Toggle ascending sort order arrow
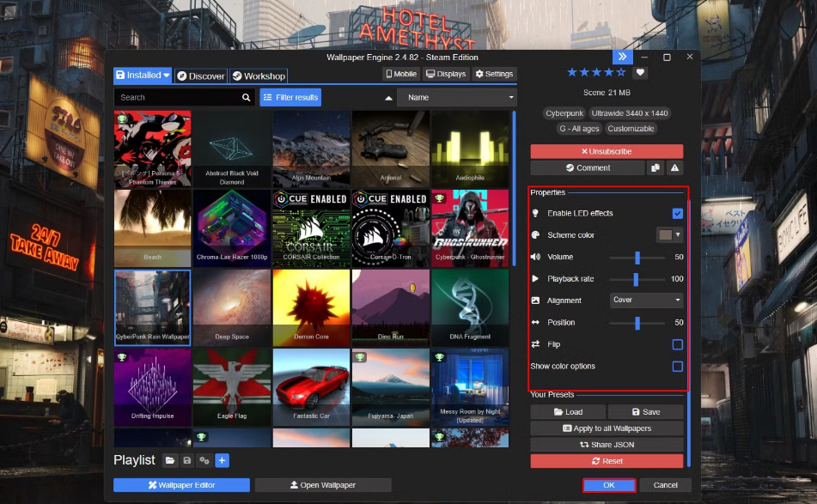817x504 pixels. point(388,97)
